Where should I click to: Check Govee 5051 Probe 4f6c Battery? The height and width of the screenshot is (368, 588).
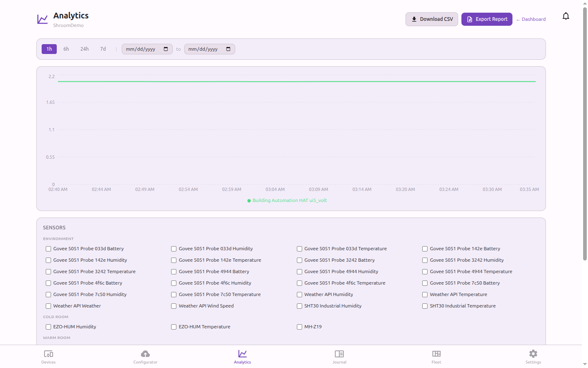48,283
